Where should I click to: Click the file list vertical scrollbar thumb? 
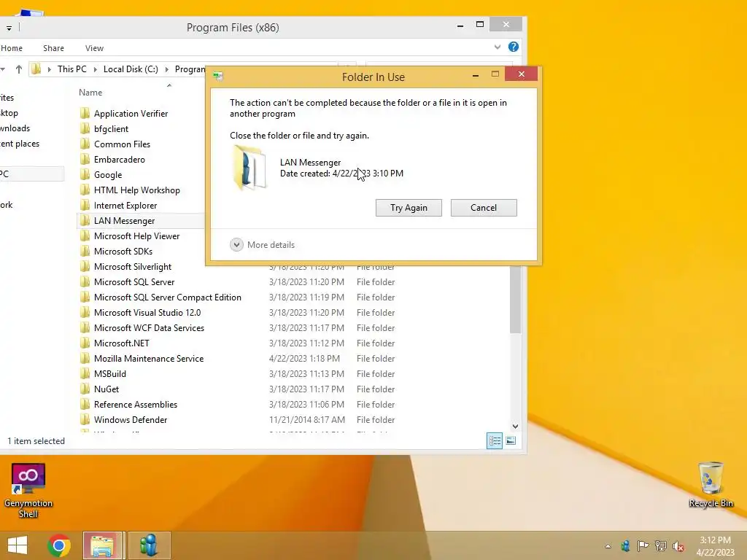click(x=515, y=300)
